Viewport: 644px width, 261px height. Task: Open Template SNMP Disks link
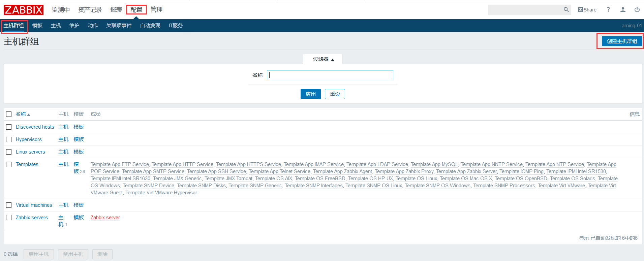click(201, 186)
